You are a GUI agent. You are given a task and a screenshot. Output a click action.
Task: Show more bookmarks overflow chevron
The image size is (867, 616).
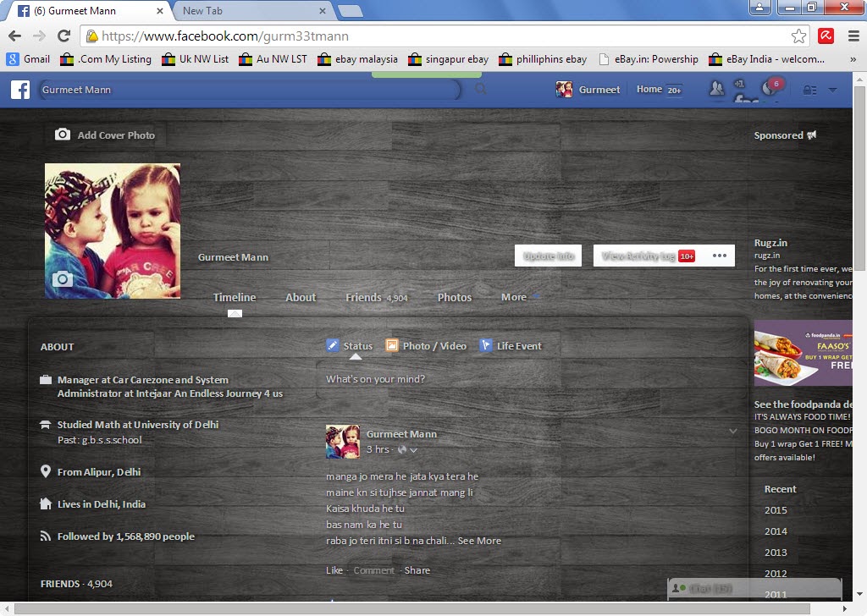pos(853,59)
